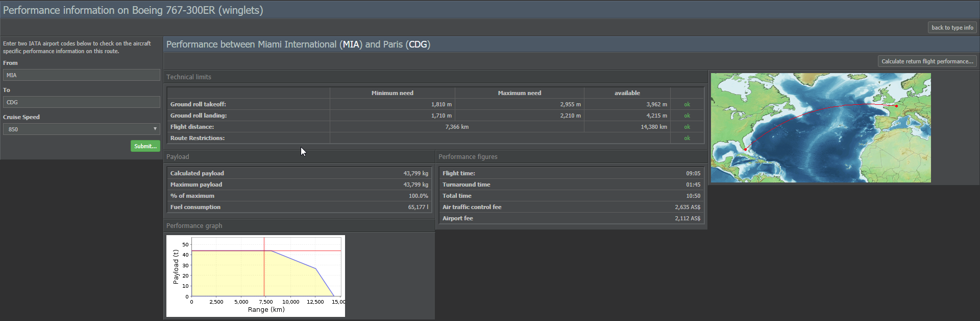Click the 'Performance figures' section heading
The width and height of the screenshot is (980, 321).
click(x=468, y=157)
